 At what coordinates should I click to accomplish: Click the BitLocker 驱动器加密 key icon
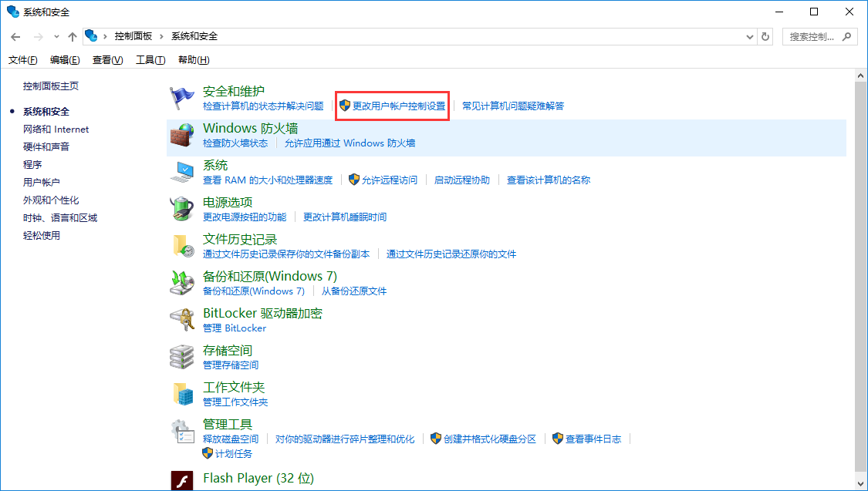pos(182,319)
